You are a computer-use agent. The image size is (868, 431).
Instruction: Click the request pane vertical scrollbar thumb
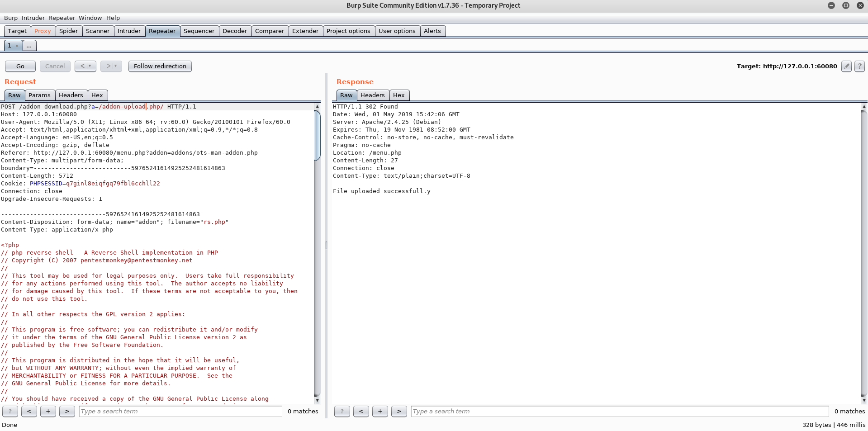317,135
